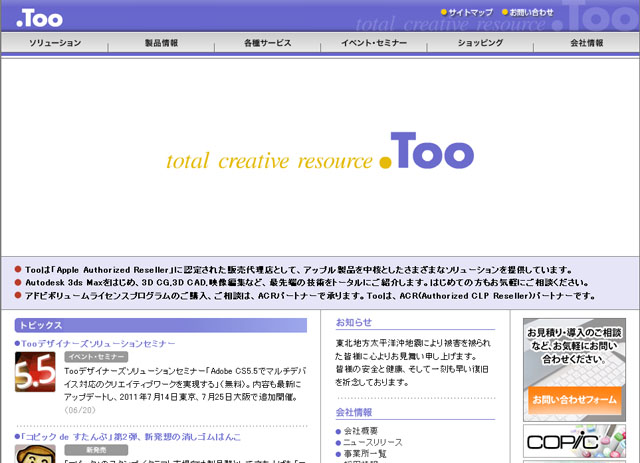The width and height of the screenshot is (640, 463).
Task: Click the お知らせ section heading
Action: pyautogui.click(x=353, y=323)
